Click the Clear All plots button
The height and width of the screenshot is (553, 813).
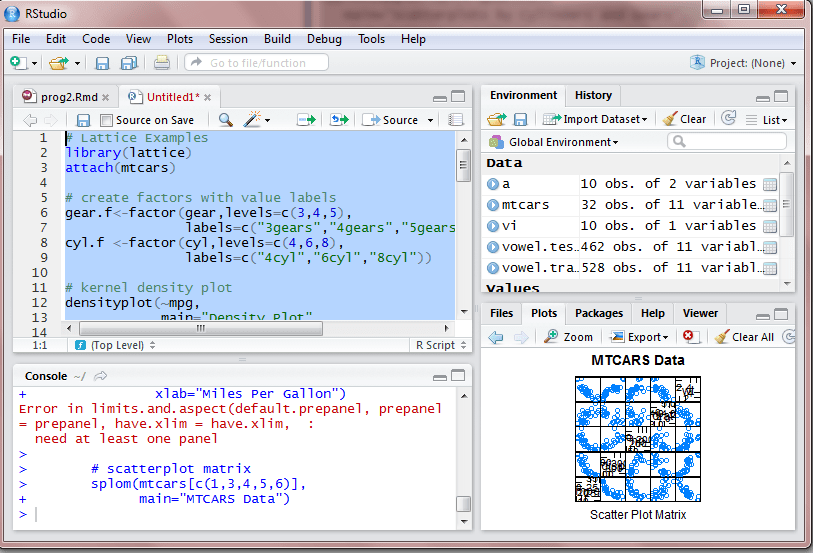coord(744,337)
